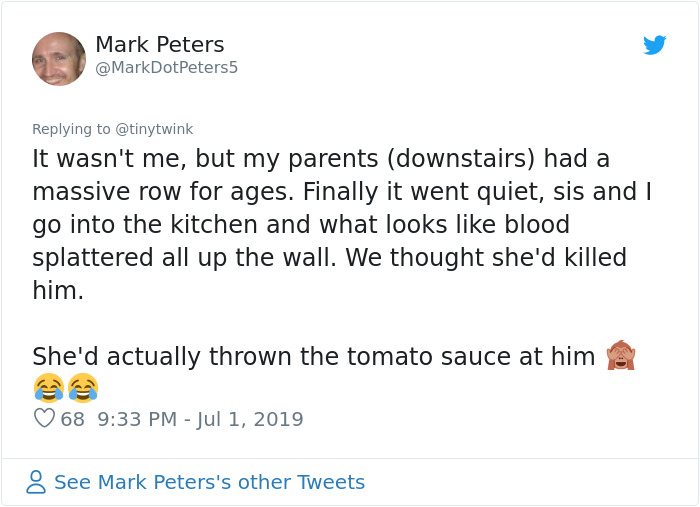Image resolution: width=700 pixels, height=507 pixels.
Task: Click the 68 likes count
Action: coord(72,419)
